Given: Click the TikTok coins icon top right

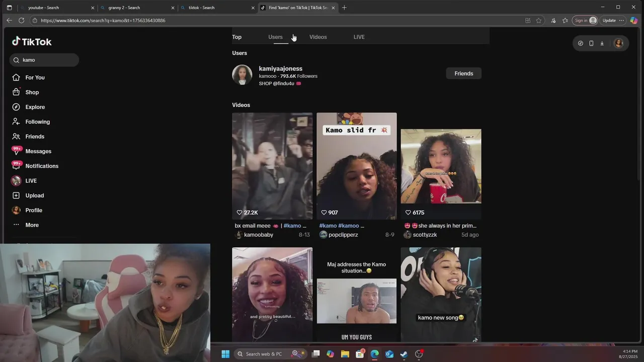Looking at the screenshot, I should pyautogui.click(x=581, y=43).
